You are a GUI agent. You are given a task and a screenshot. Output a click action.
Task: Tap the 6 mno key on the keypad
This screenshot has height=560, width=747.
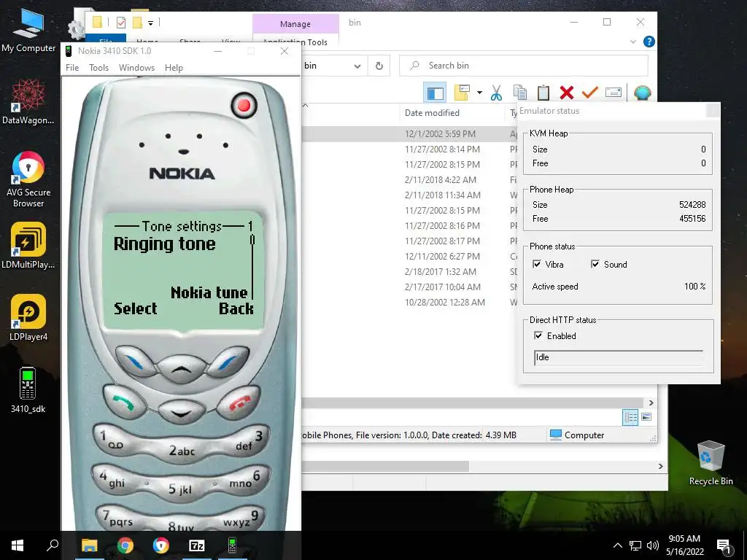(247, 479)
